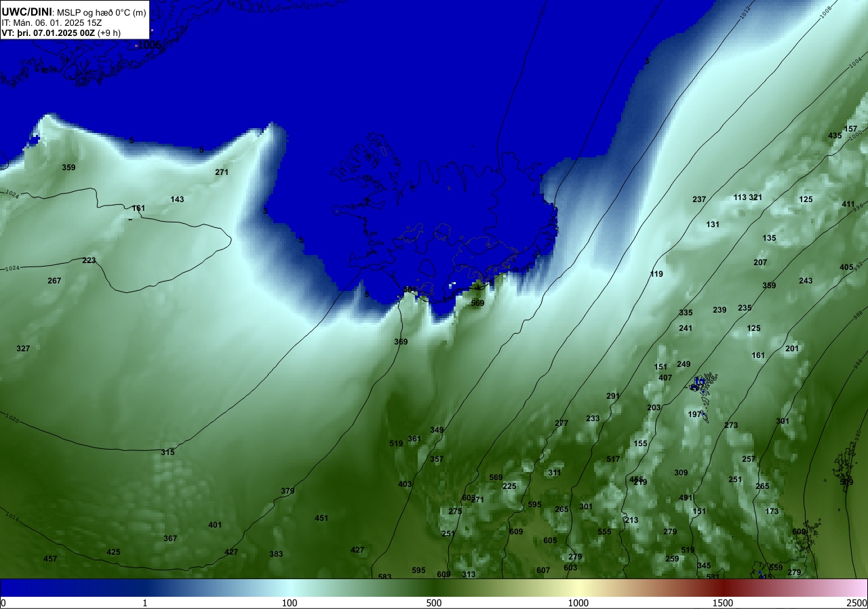This screenshot has height=609, width=868.
Task: Click the map value 335
Action: pyautogui.click(x=686, y=313)
